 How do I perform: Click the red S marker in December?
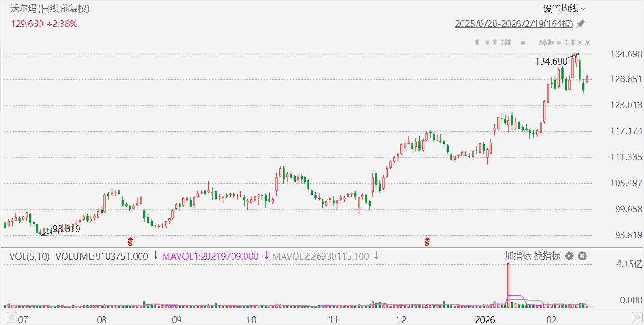427,241
